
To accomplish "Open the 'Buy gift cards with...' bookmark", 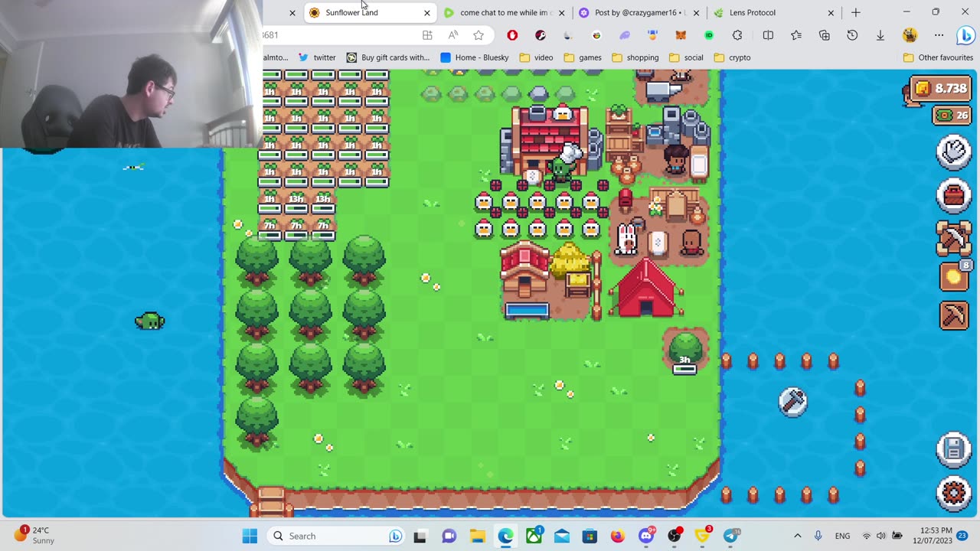I will point(388,57).
